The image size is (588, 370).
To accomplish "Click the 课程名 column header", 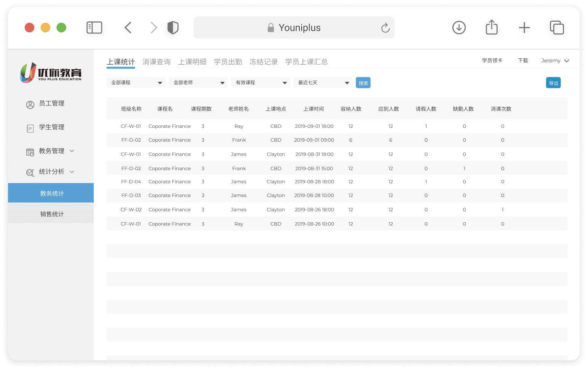I will [x=165, y=109].
